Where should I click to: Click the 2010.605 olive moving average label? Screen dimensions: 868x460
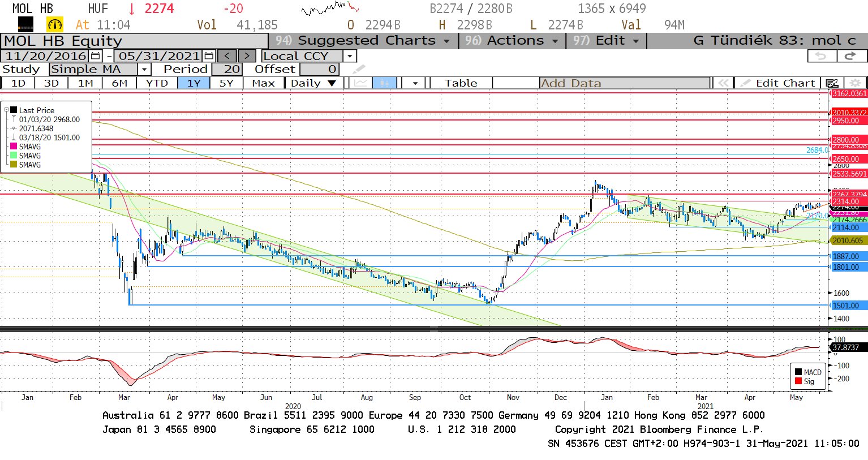(x=849, y=240)
